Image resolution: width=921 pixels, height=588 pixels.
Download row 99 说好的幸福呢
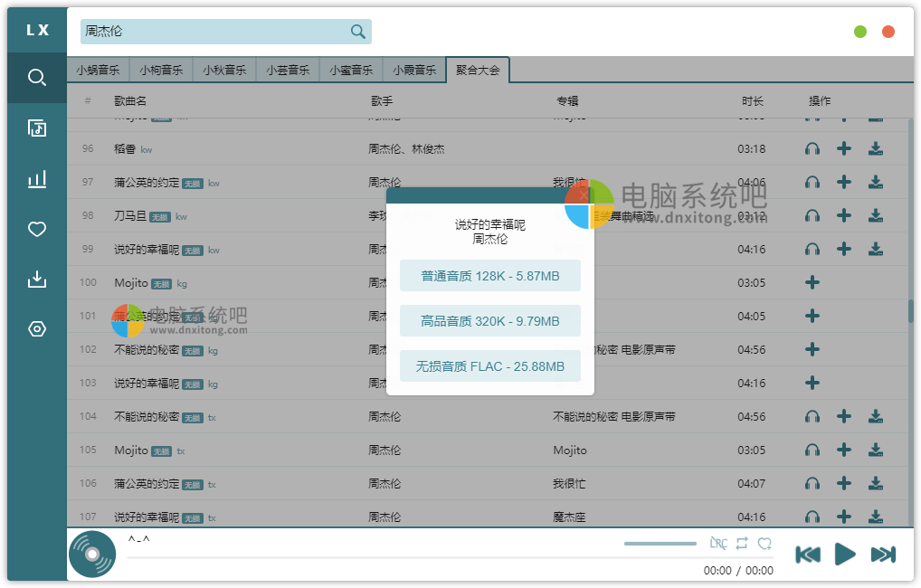876,250
